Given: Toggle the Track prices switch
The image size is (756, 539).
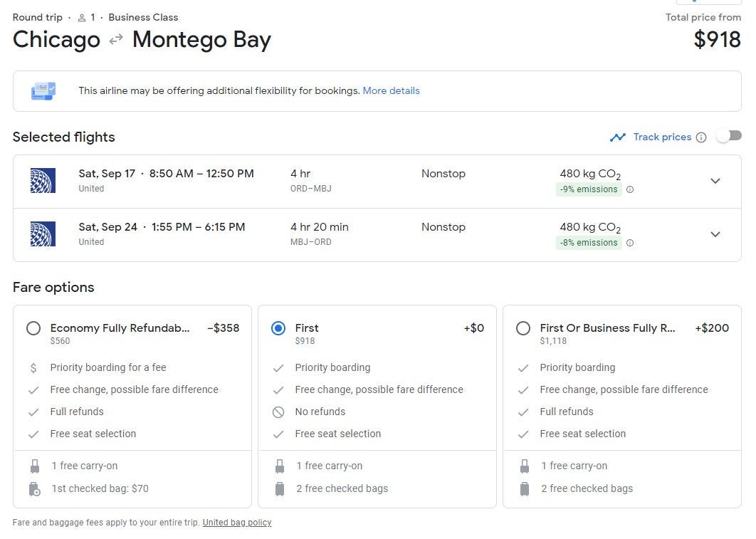Looking at the screenshot, I should tap(728, 136).
